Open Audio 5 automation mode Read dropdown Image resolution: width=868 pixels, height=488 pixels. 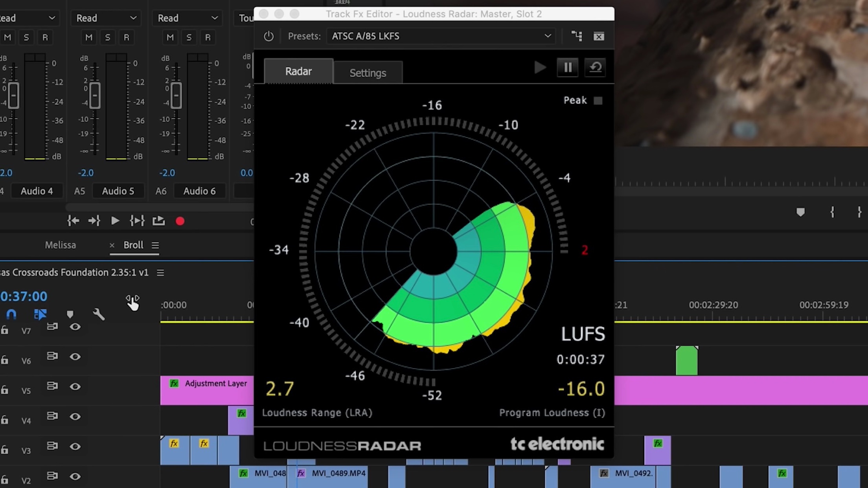(x=106, y=18)
